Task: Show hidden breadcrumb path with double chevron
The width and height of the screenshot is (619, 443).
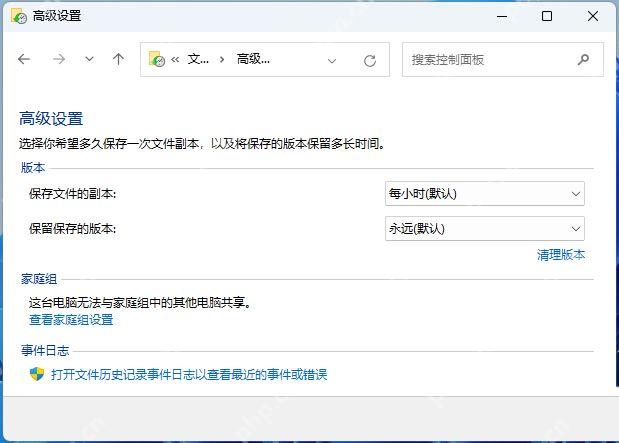Action: point(175,60)
